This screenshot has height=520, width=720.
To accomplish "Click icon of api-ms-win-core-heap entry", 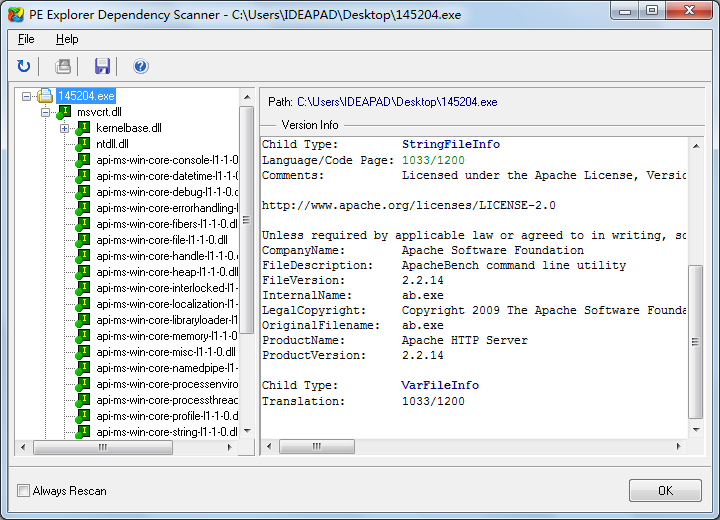I will 83,272.
